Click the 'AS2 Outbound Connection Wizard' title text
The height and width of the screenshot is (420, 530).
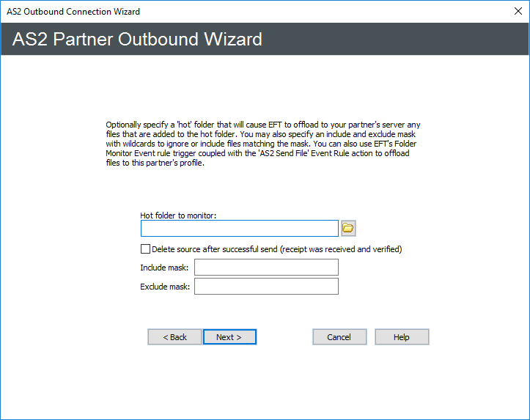click(x=73, y=12)
